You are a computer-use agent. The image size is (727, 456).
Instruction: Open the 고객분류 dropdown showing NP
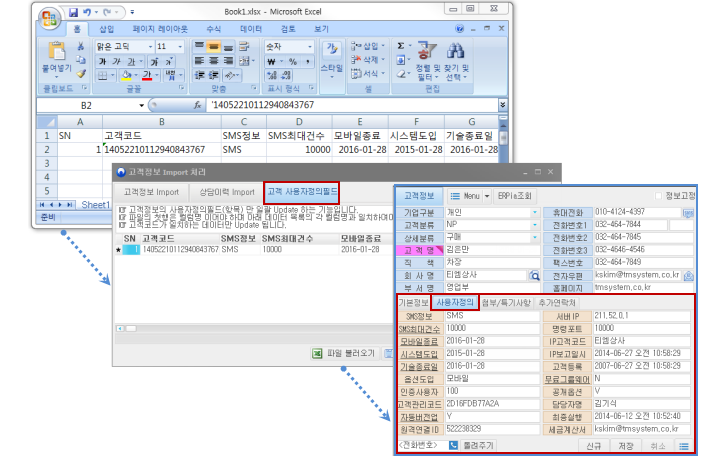pyautogui.click(x=535, y=225)
